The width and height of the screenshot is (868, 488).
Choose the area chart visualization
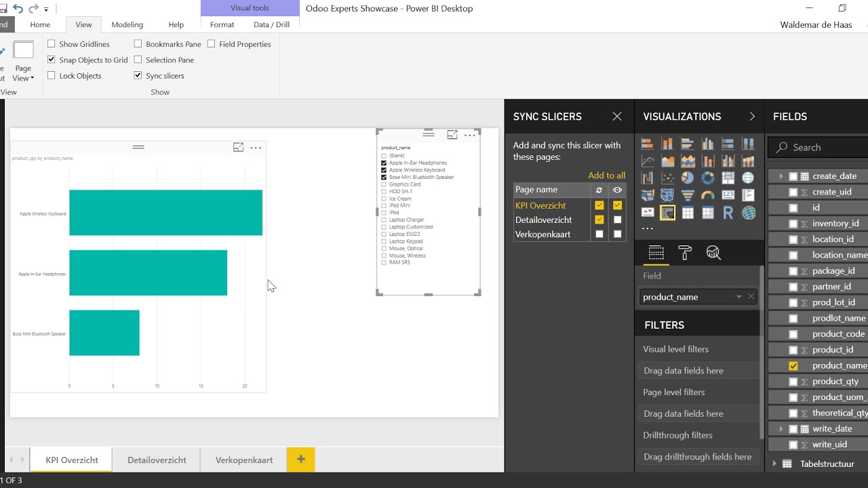(667, 161)
